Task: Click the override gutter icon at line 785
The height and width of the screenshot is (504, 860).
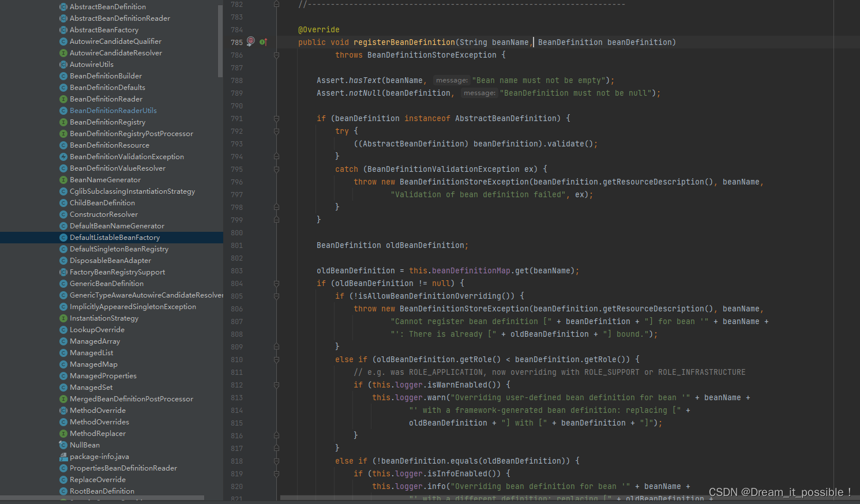Action: pyautogui.click(x=263, y=42)
